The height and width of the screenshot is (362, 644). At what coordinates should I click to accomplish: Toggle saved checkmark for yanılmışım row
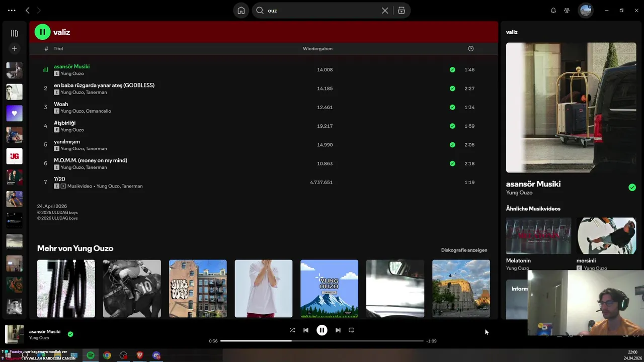point(452,145)
